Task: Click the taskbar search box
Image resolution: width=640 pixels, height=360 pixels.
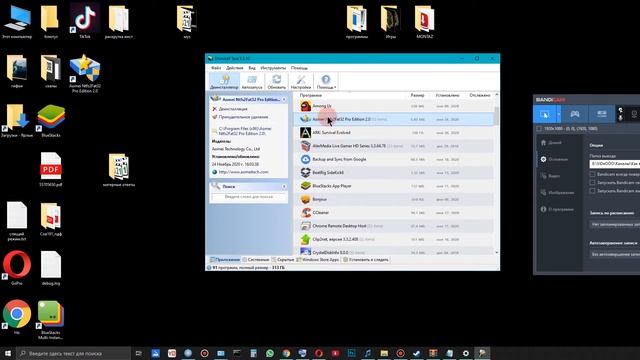Action: pos(73,353)
